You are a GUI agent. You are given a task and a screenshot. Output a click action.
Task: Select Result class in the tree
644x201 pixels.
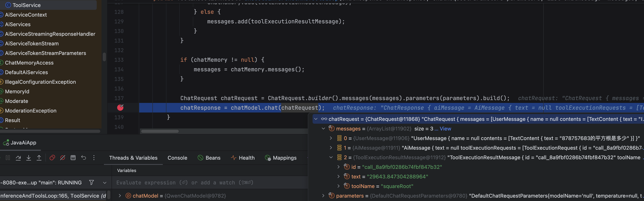(12, 120)
